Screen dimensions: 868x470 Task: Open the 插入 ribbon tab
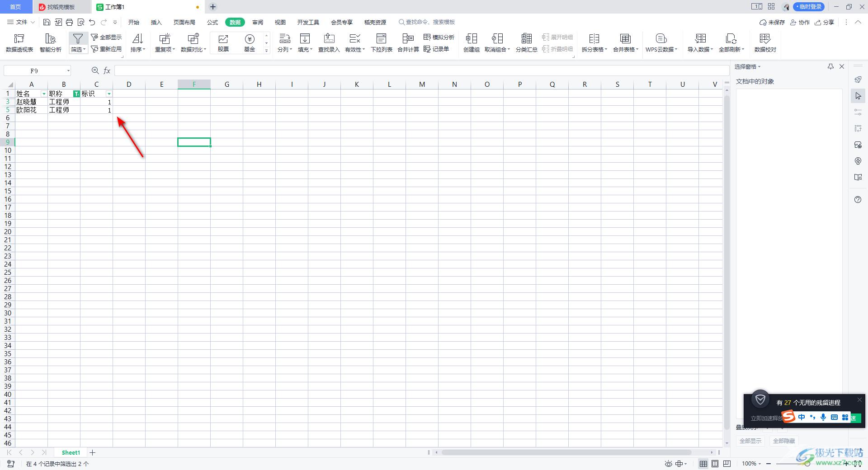pyautogui.click(x=156, y=22)
